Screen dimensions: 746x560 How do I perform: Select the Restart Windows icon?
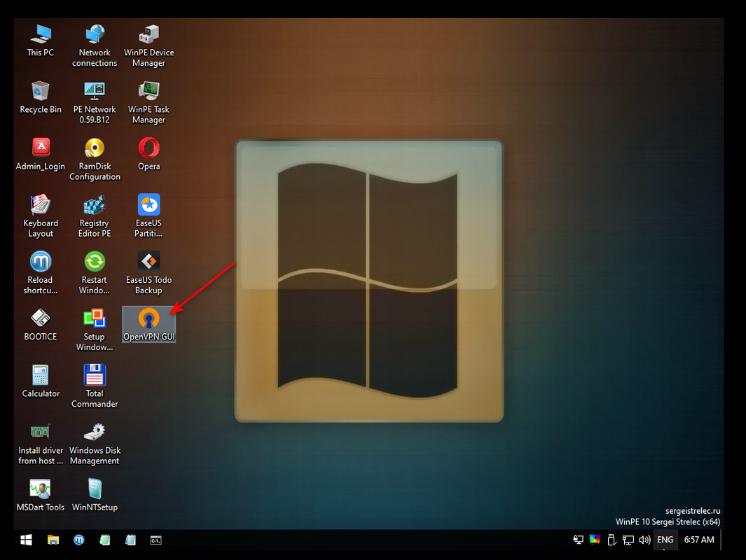coord(95,273)
